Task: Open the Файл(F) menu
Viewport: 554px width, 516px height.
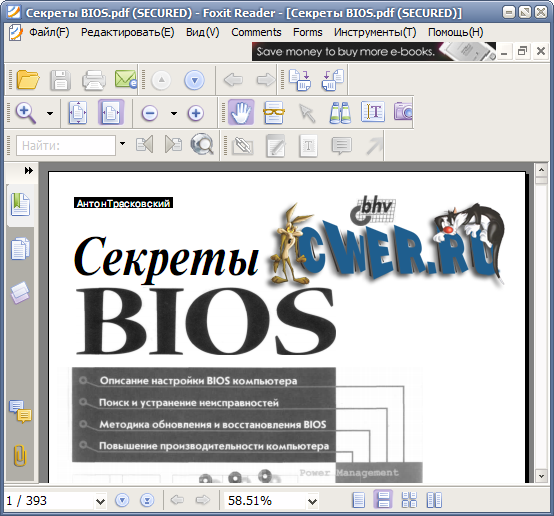Action: (49, 32)
